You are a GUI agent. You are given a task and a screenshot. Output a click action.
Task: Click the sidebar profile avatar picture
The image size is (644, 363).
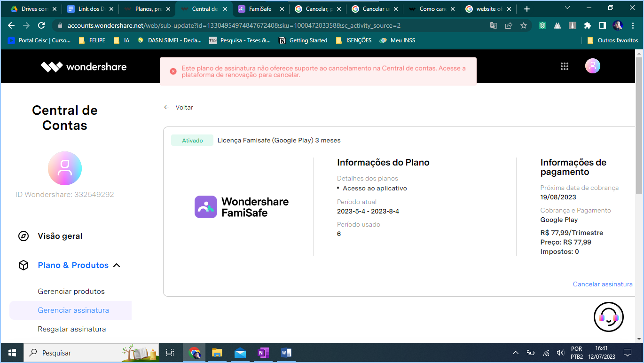(x=65, y=168)
